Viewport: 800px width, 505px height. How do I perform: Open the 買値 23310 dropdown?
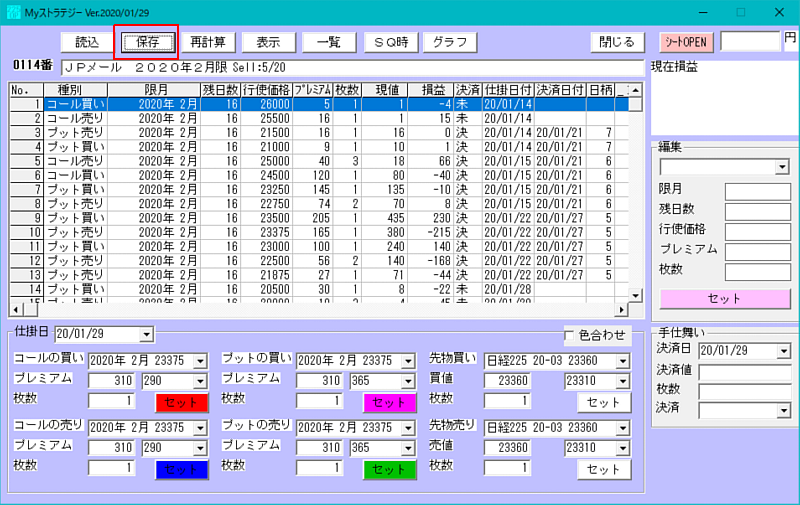point(623,381)
